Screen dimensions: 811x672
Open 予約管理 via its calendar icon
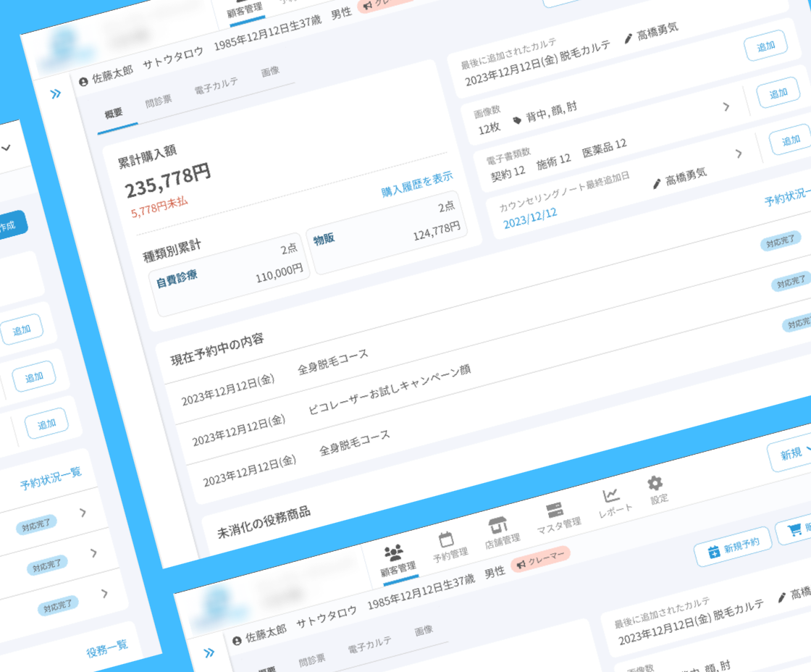pos(446,539)
